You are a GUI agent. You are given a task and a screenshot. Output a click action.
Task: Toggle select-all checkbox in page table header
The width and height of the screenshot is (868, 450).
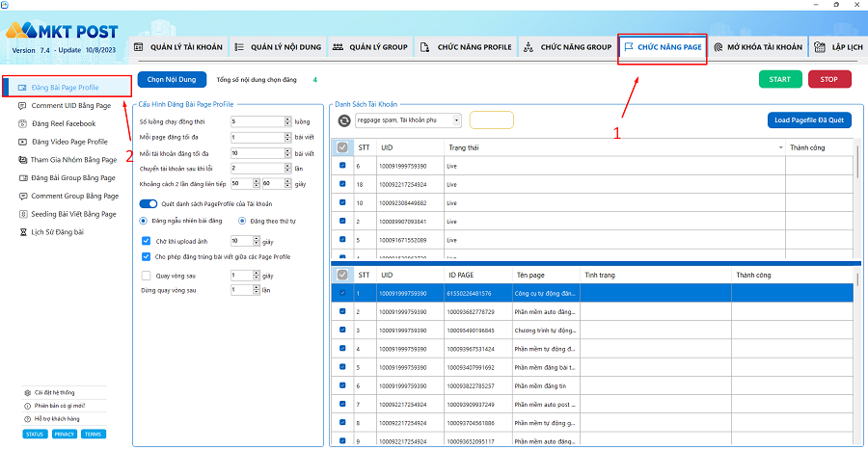(x=342, y=275)
